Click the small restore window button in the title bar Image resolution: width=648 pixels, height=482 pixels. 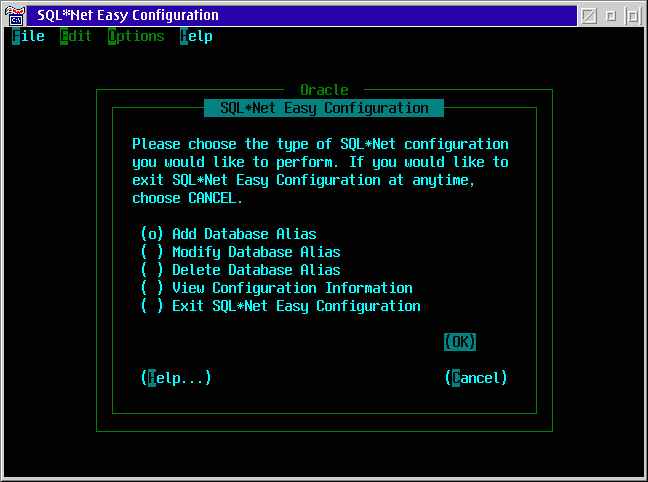[611, 16]
